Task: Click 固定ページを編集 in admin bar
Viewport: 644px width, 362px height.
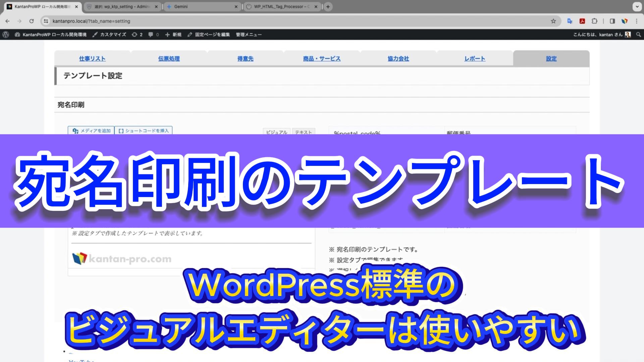Action: pos(209,35)
